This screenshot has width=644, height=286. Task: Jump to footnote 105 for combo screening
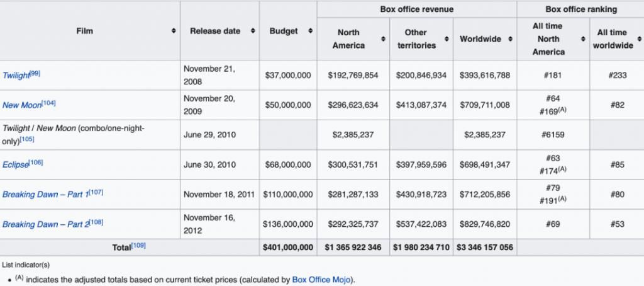[x=28, y=139]
